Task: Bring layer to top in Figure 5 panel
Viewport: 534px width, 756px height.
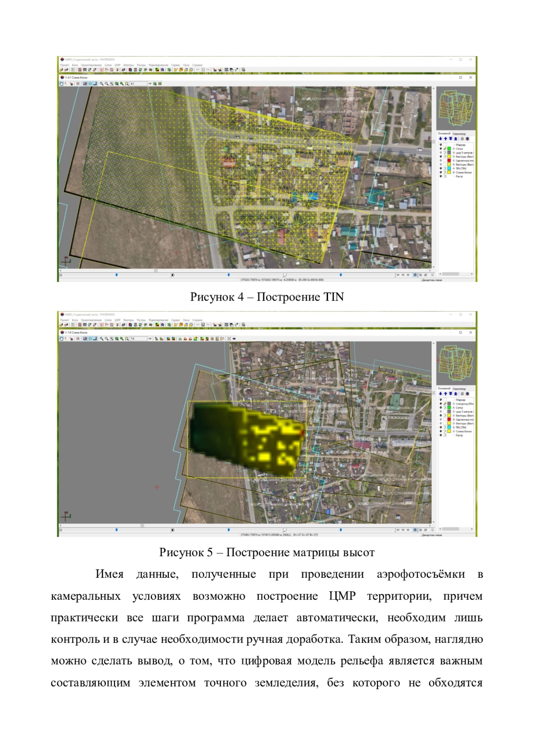Action: coord(455,394)
